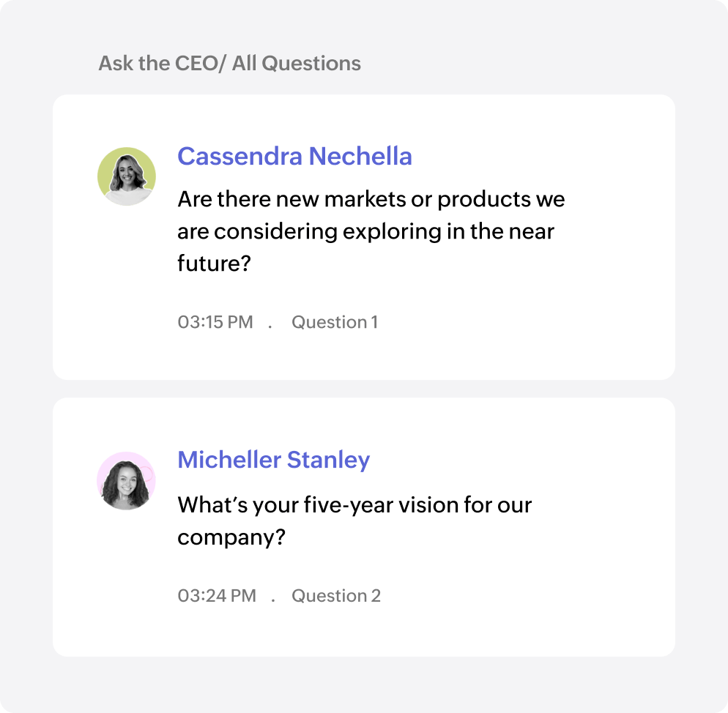Screen dimensions: 728x713
Task: Click the slash separator in the breadcrumb
Action: (x=223, y=64)
